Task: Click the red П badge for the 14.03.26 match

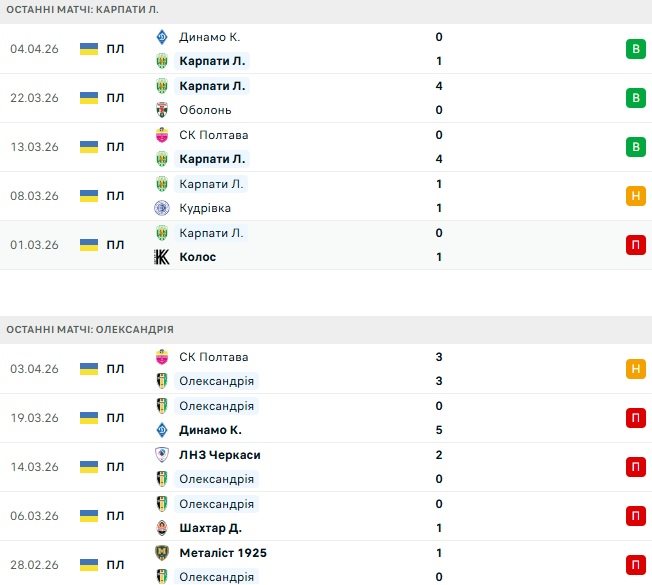Action: [x=634, y=467]
